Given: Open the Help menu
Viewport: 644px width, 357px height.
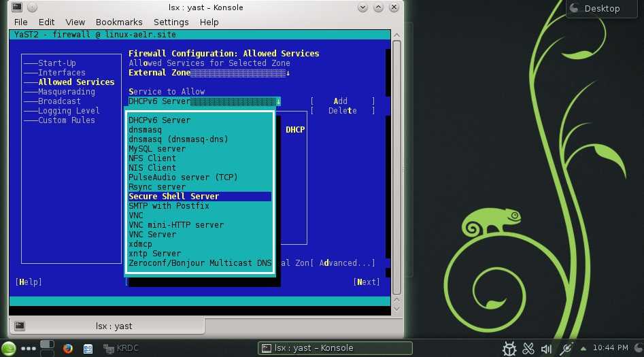Looking at the screenshot, I should pyautogui.click(x=209, y=22).
